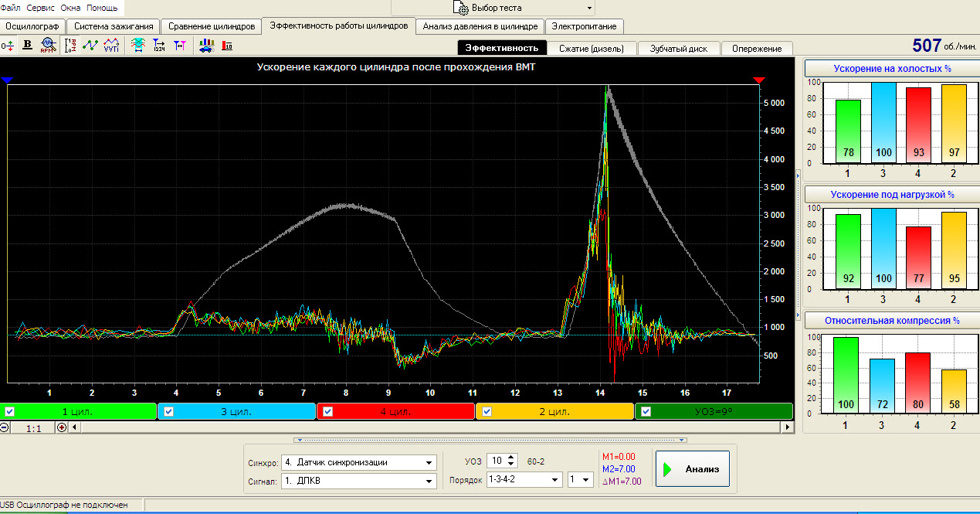Select the Зубчатый диск sub-tab
The height and width of the screenshot is (514, 980).
pos(679,48)
